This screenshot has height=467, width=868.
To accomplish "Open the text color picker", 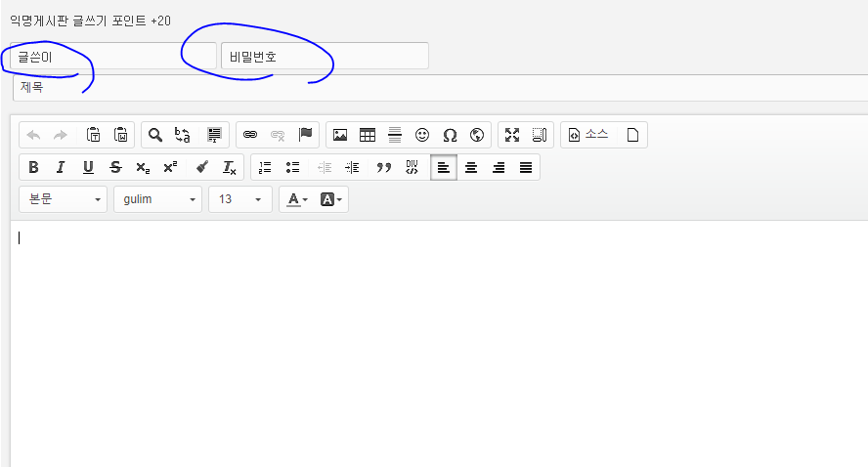I will coord(295,199).
